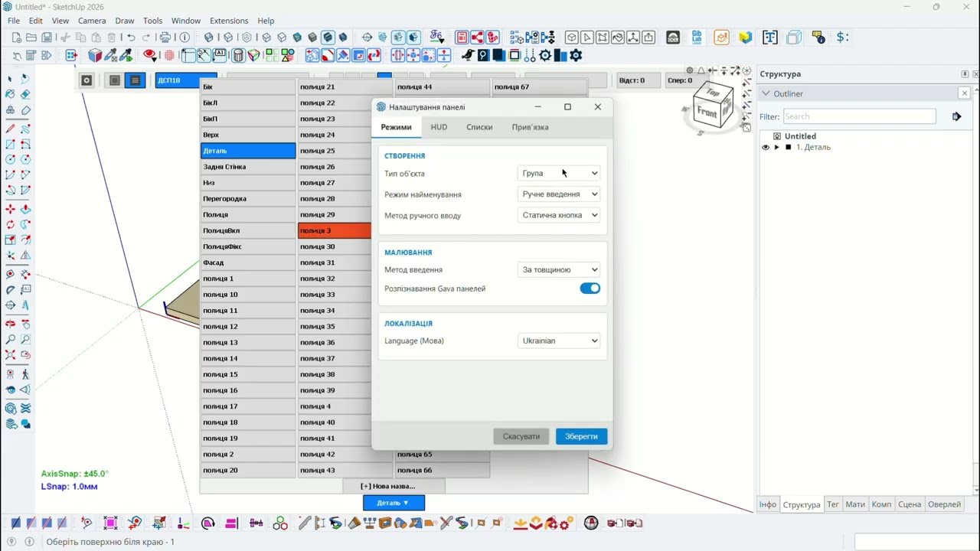The image size is (980, 551).
Task: Click the square target icon on panel toolbar
Action: [87, 80]
